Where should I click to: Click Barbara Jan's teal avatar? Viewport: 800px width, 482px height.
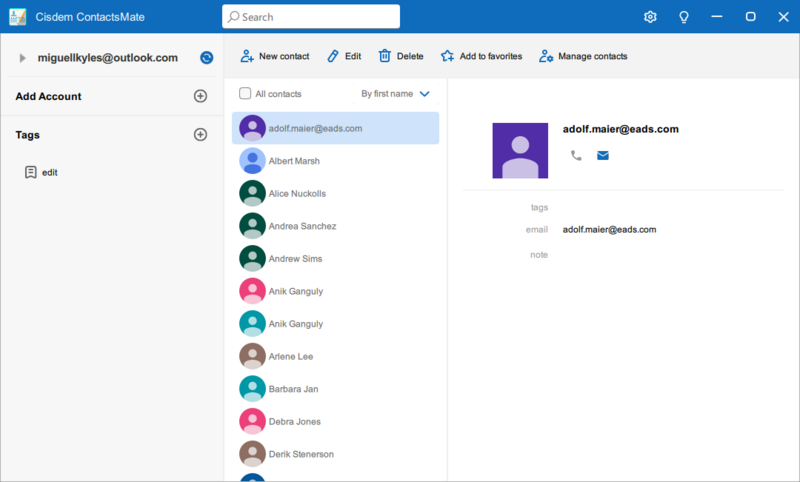coord(252,389)
